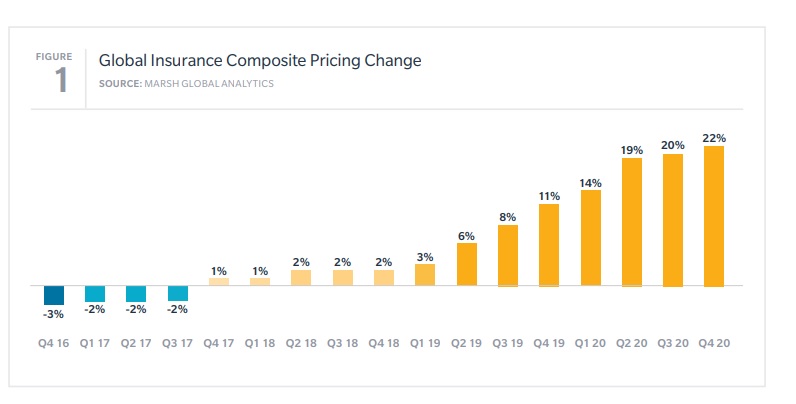Click the Q2 20 orange bar

631,222
